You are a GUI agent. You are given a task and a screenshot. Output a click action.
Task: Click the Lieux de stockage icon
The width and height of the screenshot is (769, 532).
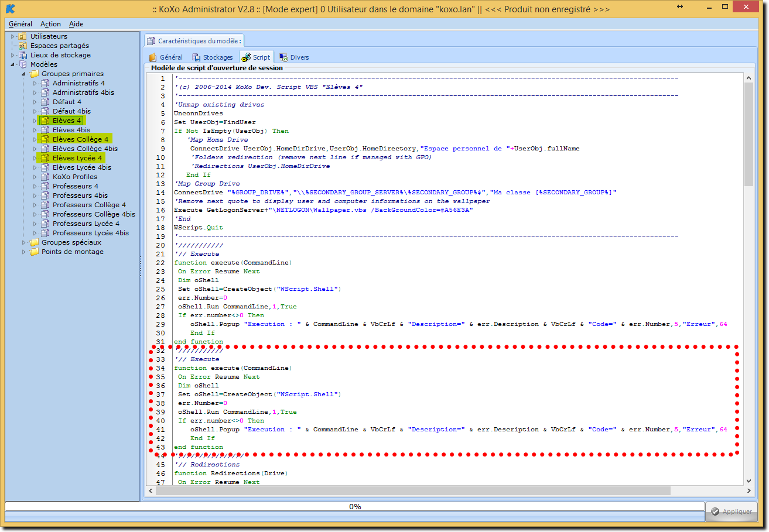tap(22, 55)
